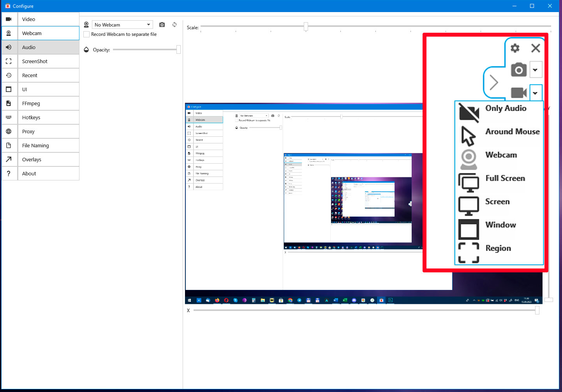Select the Only Audio source icon
Viewport: 562px width, 392px height.
[x=469, y=113]
